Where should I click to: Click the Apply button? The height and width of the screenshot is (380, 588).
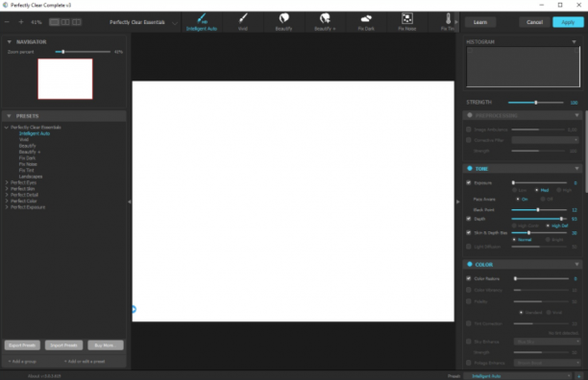click(x=568, y=22)
